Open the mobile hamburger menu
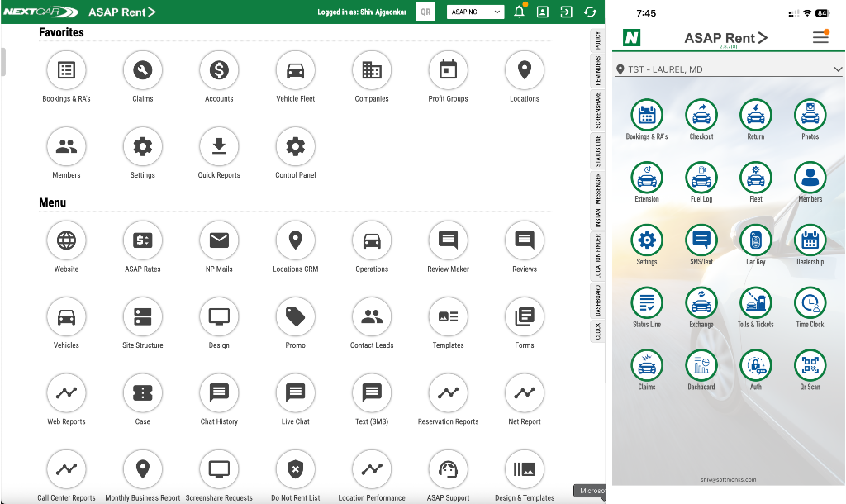The height and width of the screenshot is (504, 846). pos(820,38)
